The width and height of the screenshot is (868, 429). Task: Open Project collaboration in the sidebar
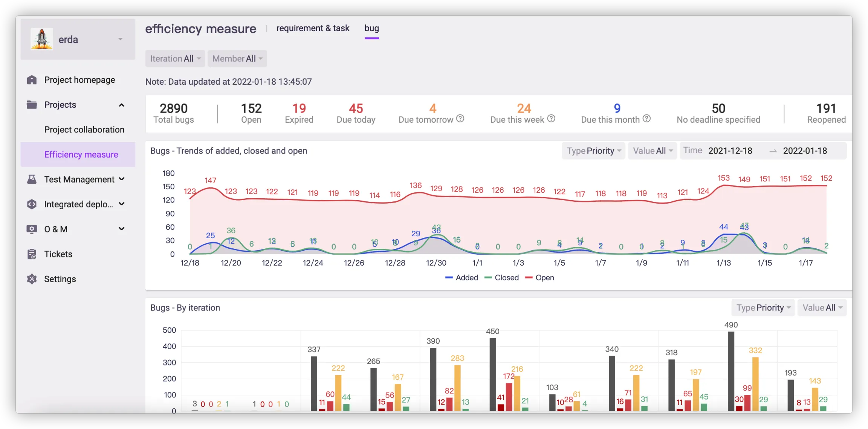[84, 129]
